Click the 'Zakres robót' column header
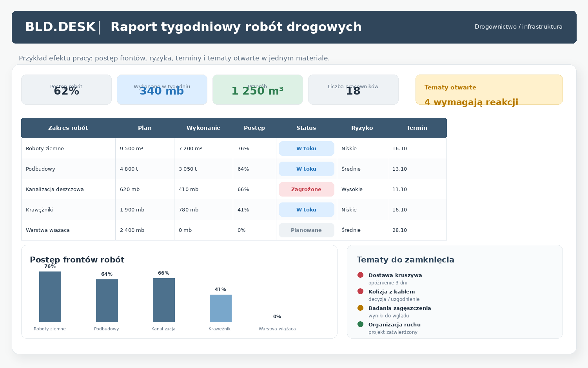588x368 pixels. tap(68, 128)
